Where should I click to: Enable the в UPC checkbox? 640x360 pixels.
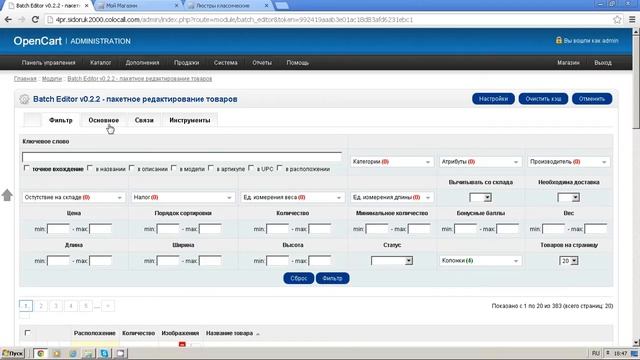(251, 168)
